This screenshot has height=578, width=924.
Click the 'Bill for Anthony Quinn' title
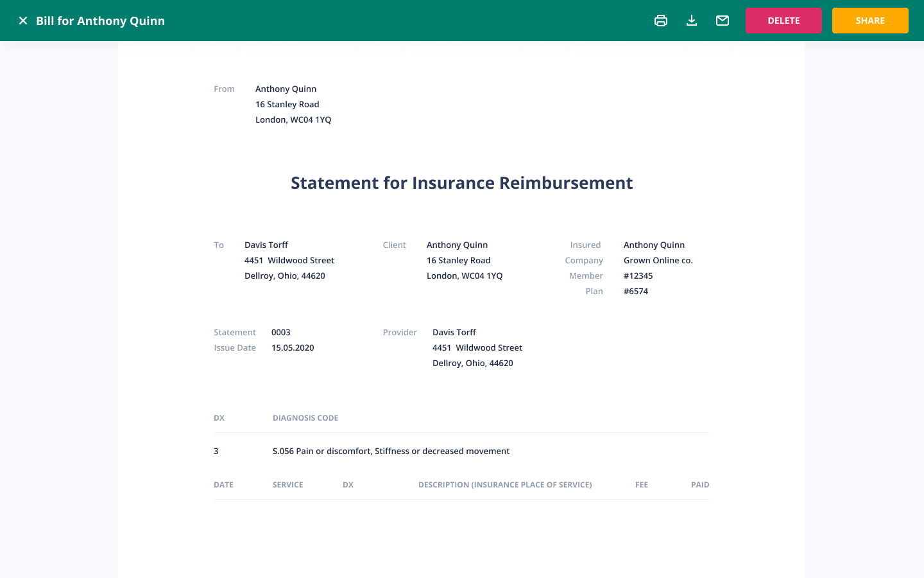click(x=100, y=21)
